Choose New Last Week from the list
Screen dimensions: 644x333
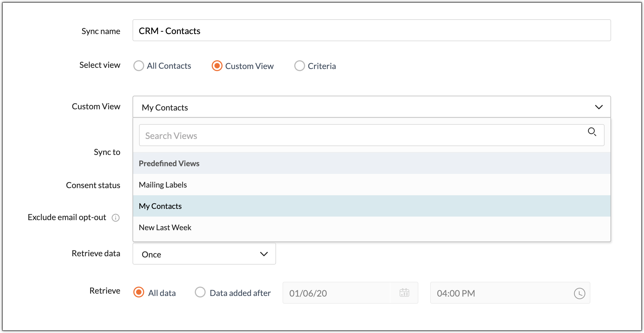click(x=165, y=227)
